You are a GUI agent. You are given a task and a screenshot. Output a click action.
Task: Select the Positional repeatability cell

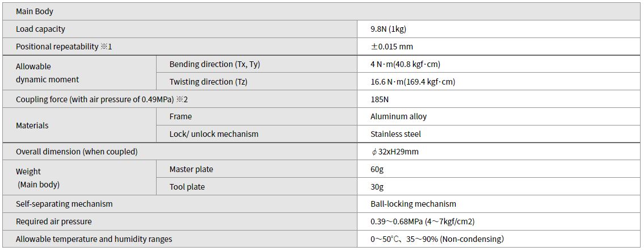coord(180,47)
